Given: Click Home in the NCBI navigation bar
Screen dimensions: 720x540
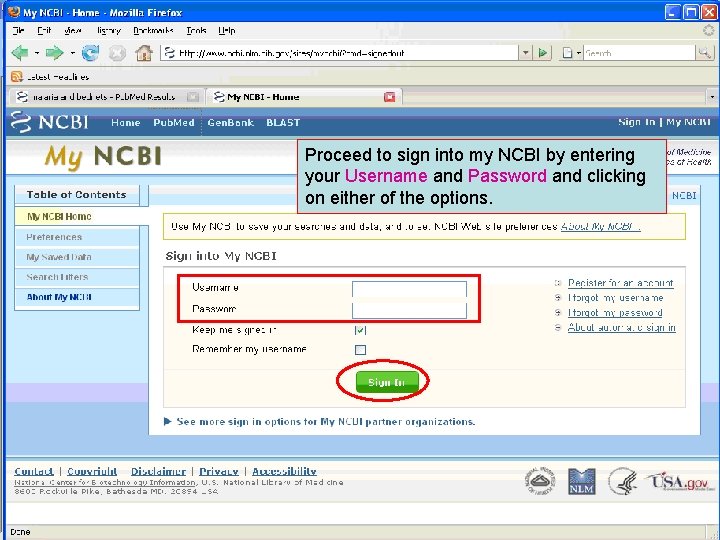Looking at the screenshot, I should tap(125, 123).
